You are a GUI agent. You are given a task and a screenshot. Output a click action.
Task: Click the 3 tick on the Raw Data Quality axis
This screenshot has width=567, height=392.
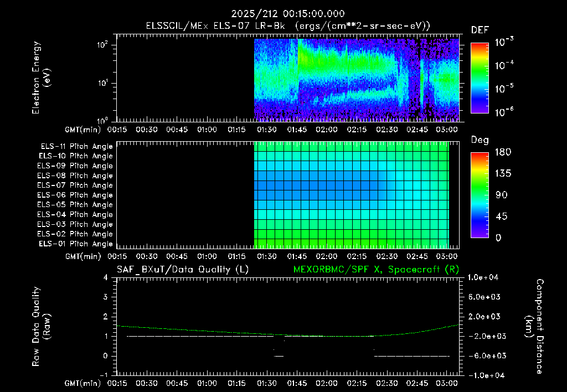click(x=105, y=297)
